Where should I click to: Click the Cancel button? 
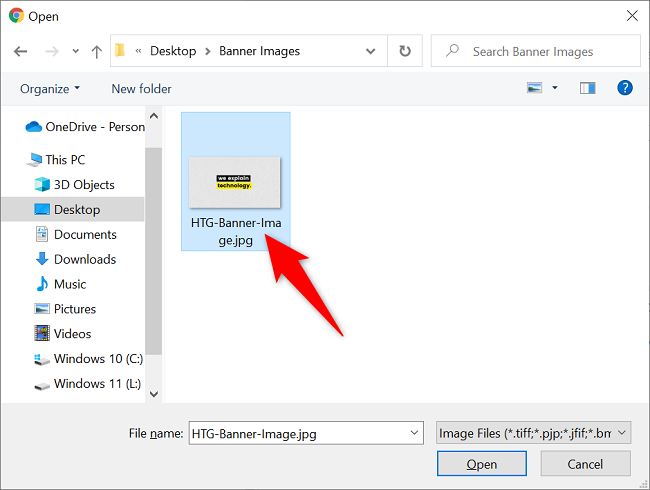pyautogui.click(x=585, y=464)
